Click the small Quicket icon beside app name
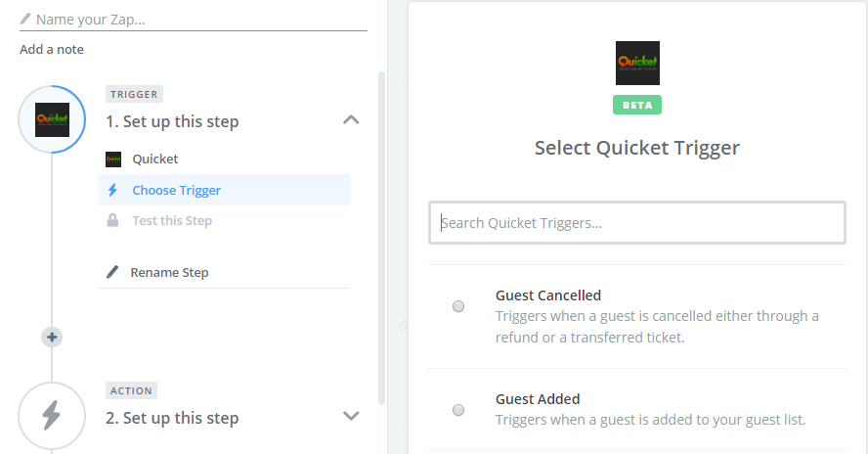This screenshot has height=454, width=868. tap(113, 159)
